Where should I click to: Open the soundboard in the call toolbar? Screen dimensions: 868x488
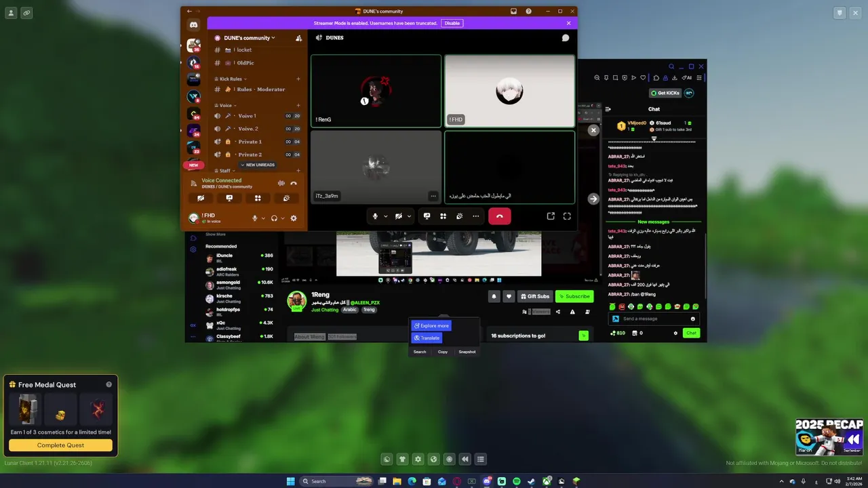pos(459,216)
